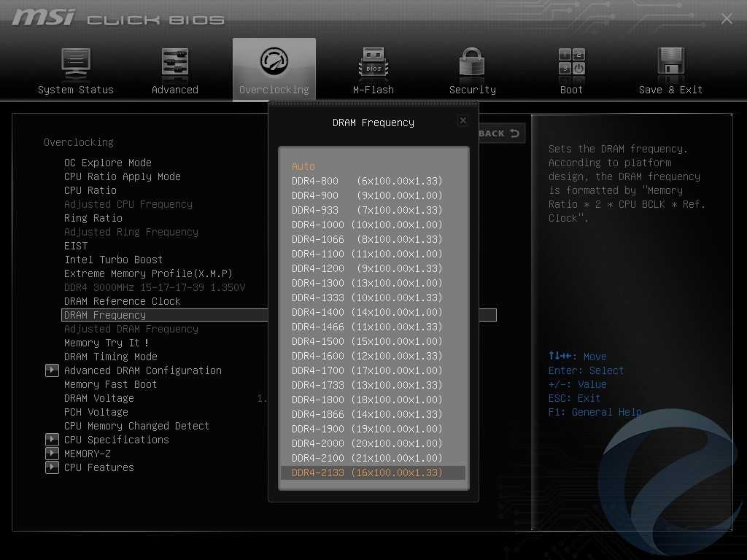This screenshot has height=560, width=747.
Task: Open the M-Flash BIOS chip icon
Action: click(373, 64)
